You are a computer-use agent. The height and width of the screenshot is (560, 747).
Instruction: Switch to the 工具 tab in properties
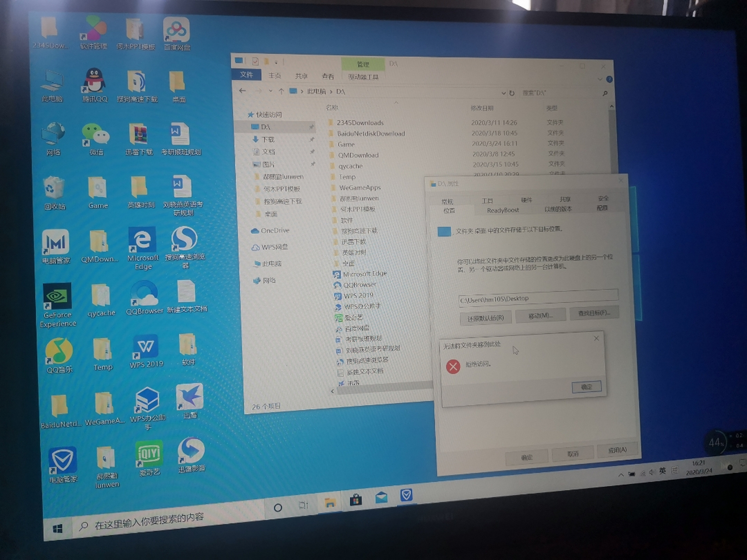[x=487, y=200]
